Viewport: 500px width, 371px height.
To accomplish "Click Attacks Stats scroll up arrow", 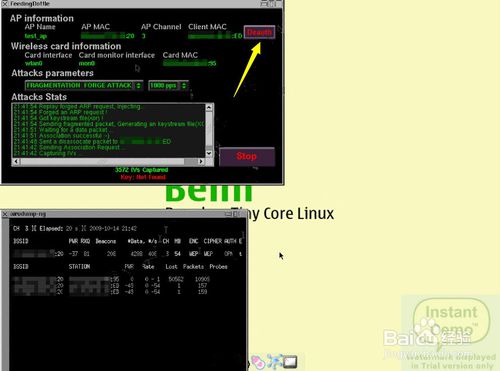I will [209, 107].
